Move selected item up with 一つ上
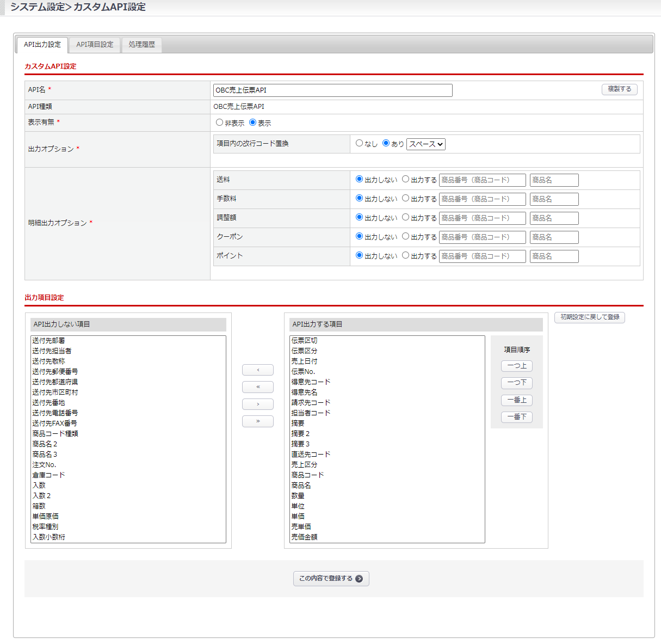The height and width of the screenshot is (644, 661). pos(516,366)
